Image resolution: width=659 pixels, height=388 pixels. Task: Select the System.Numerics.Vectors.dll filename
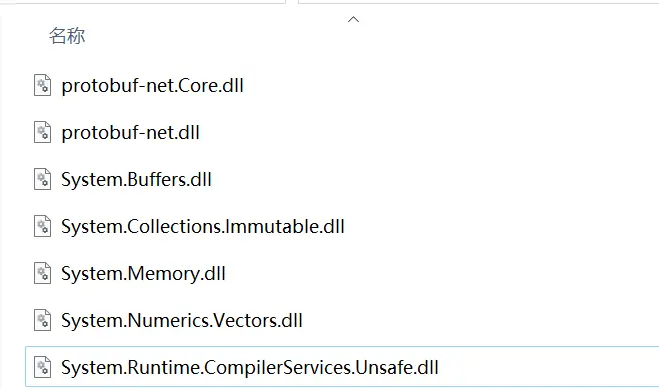tap(182, 321)
